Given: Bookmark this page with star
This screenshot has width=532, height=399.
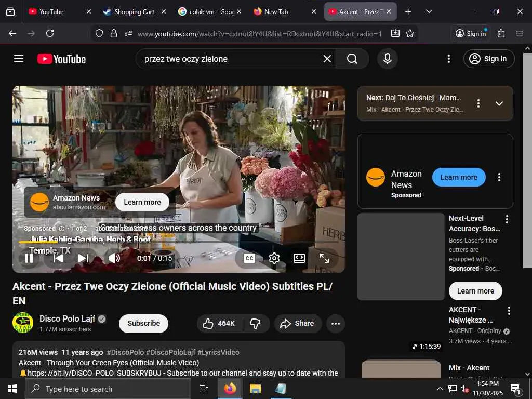Looking at the screenshot, I should (x=410, y=33).
